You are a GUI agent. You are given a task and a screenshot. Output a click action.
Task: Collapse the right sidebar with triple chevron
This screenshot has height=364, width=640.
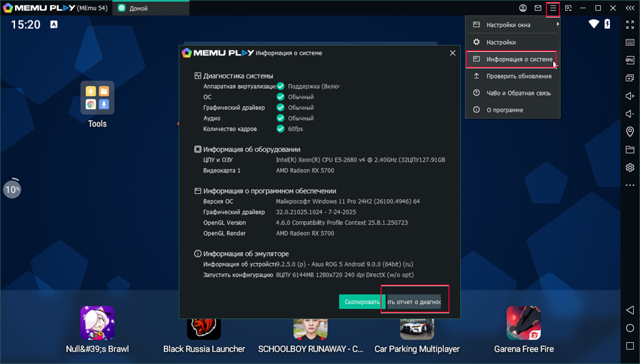(x=630, y=8)
